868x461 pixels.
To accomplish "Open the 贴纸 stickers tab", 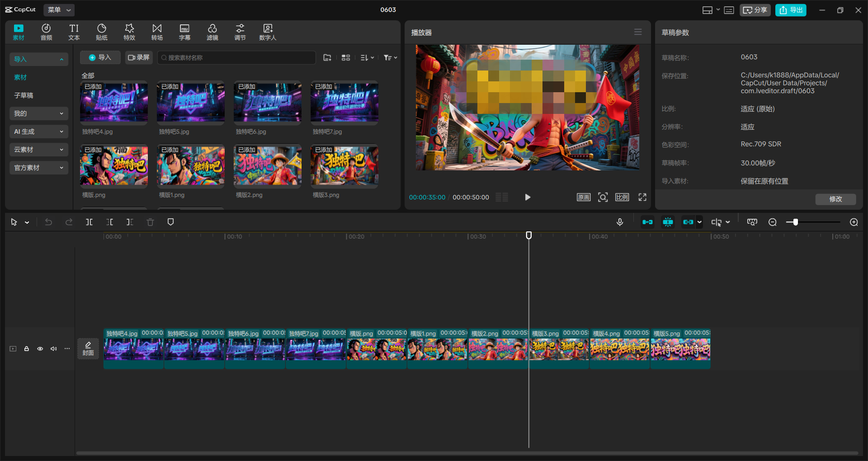I will (102, 32).
